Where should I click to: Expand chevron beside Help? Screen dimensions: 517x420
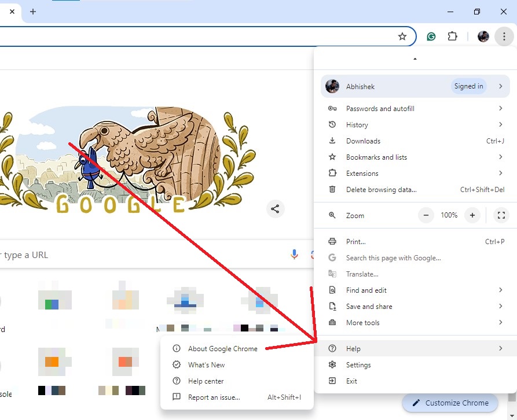tap(501, 348)
